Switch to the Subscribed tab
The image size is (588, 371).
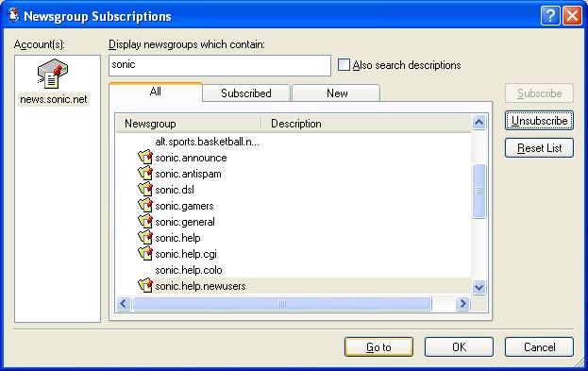(246, 93)
